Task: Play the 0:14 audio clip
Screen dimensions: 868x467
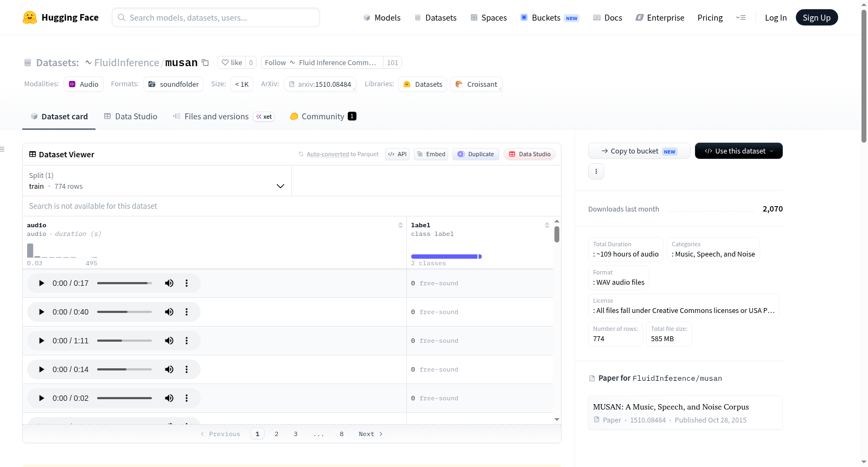Action: [42, 369]
